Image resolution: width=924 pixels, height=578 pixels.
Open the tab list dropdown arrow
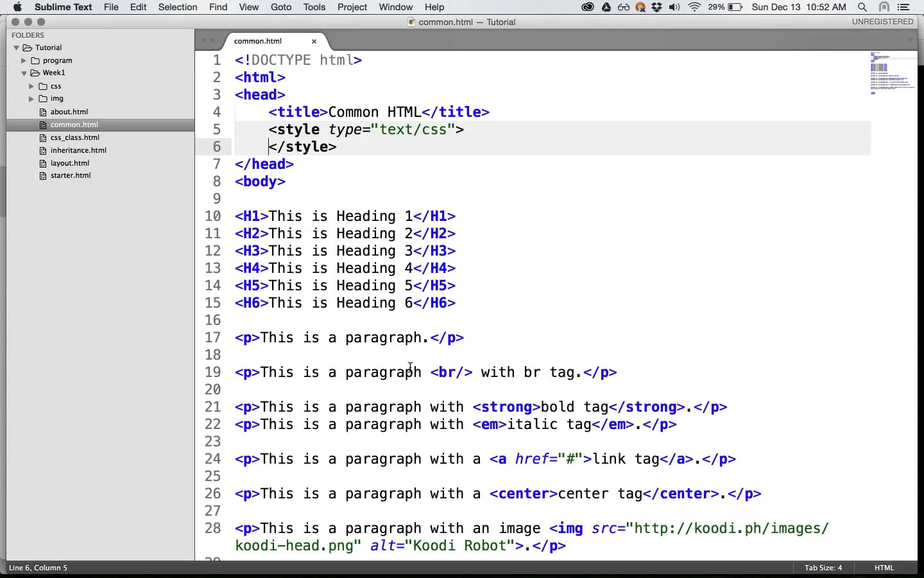tap(910, 40)
